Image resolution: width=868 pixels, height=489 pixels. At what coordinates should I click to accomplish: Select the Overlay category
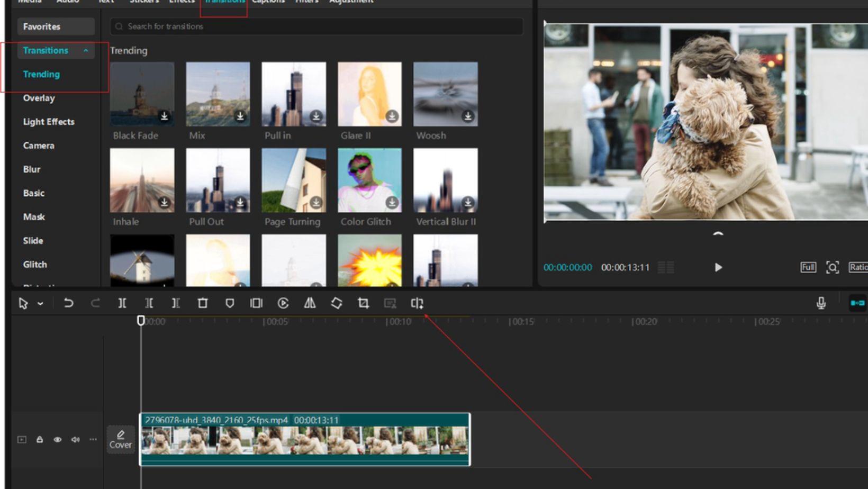tap(39, 98)
